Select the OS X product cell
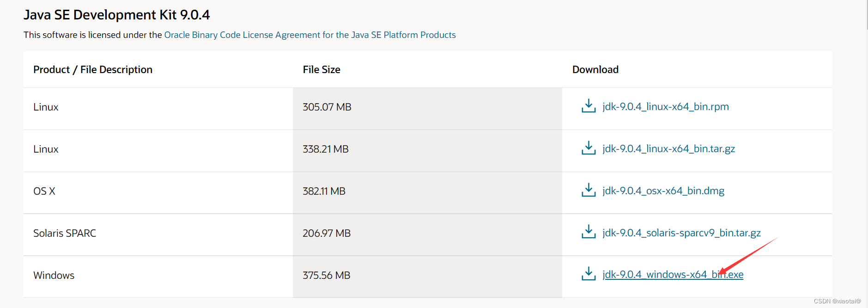Screen dimensions: 868x308 [158, 193]
